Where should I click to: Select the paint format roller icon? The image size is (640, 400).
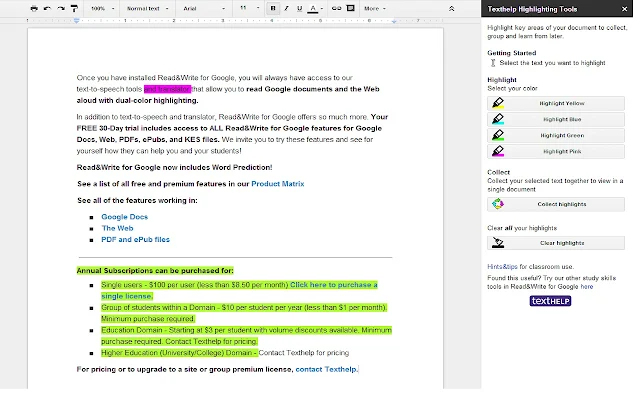[74, 9]
